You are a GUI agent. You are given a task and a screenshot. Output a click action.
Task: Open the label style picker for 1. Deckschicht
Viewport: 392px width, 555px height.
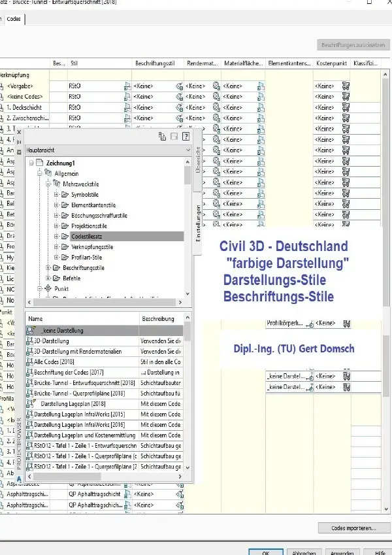click(180, 108)
